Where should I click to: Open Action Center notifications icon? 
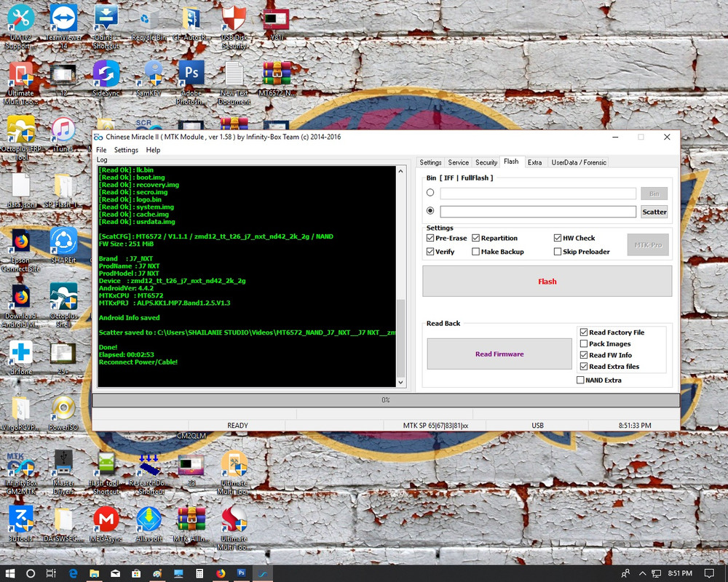tap(709, 574)
